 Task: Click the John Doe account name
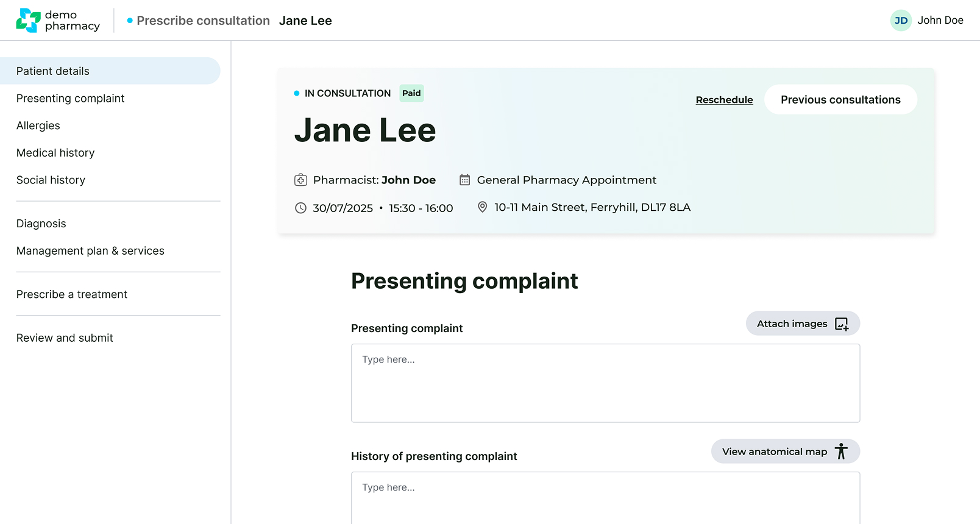[x=940, y=20]
